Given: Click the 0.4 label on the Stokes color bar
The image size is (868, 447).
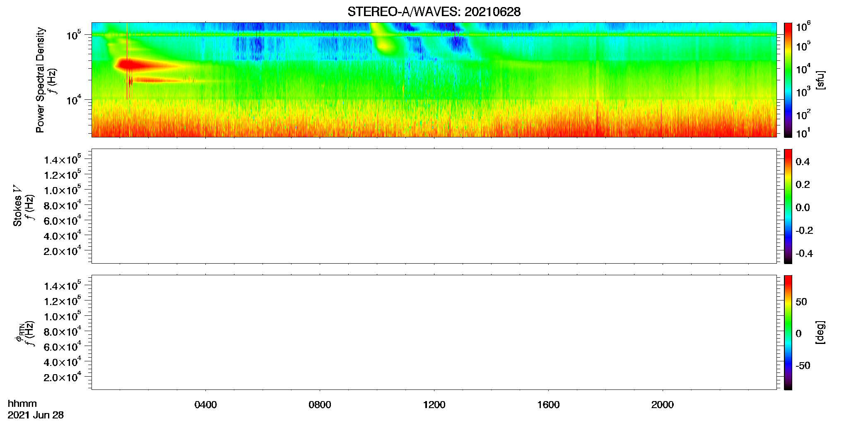Looking at the screenshot, I should pyautogui.click(x=803, y=162).
